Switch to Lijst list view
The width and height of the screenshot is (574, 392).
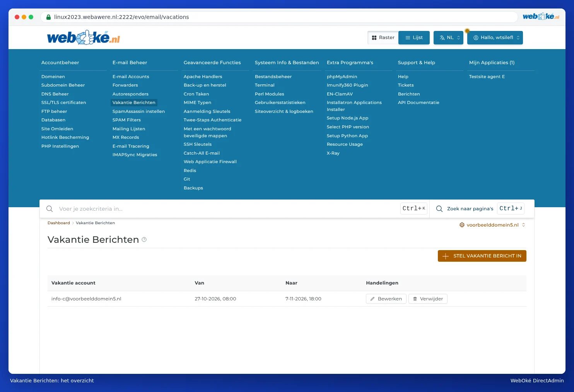tap(414, 38)
